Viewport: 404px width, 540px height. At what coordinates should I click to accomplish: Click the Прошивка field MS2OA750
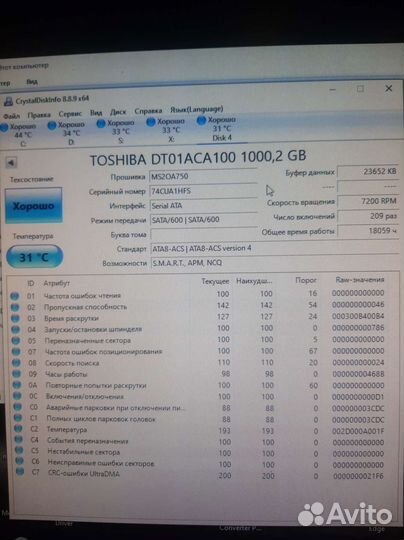click(x=204, y=177)
